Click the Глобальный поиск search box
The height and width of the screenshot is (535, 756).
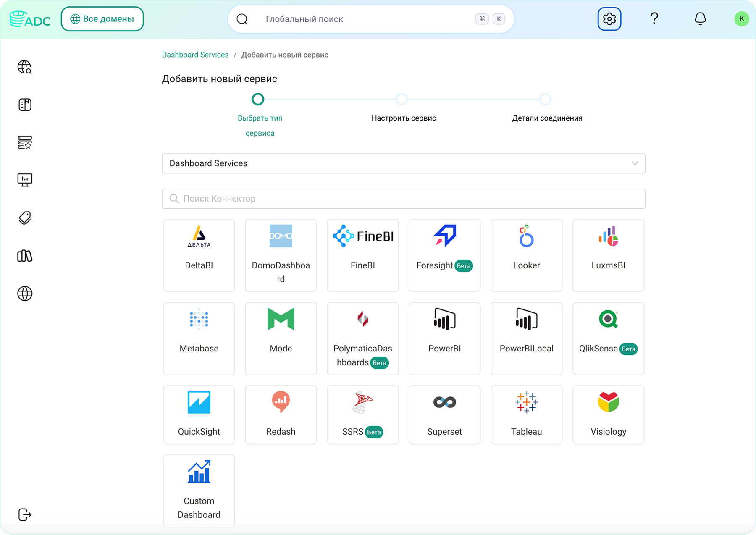(371, 19)
